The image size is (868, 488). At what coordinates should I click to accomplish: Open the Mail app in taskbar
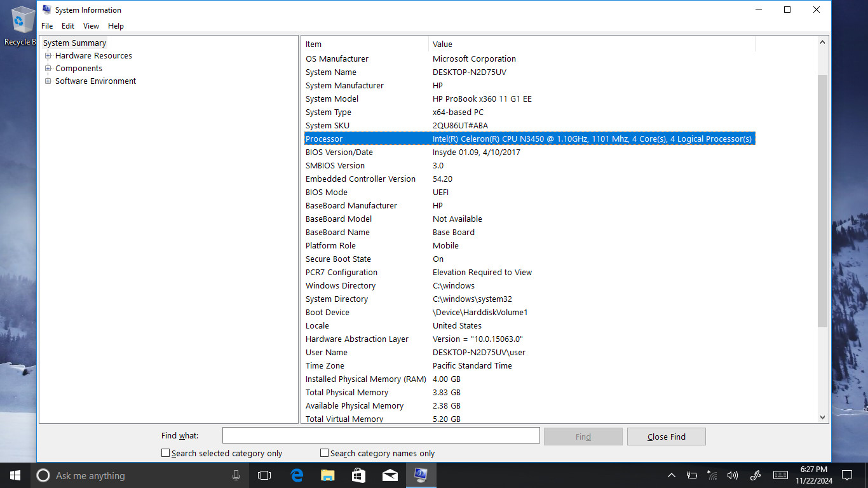point(390,475)
